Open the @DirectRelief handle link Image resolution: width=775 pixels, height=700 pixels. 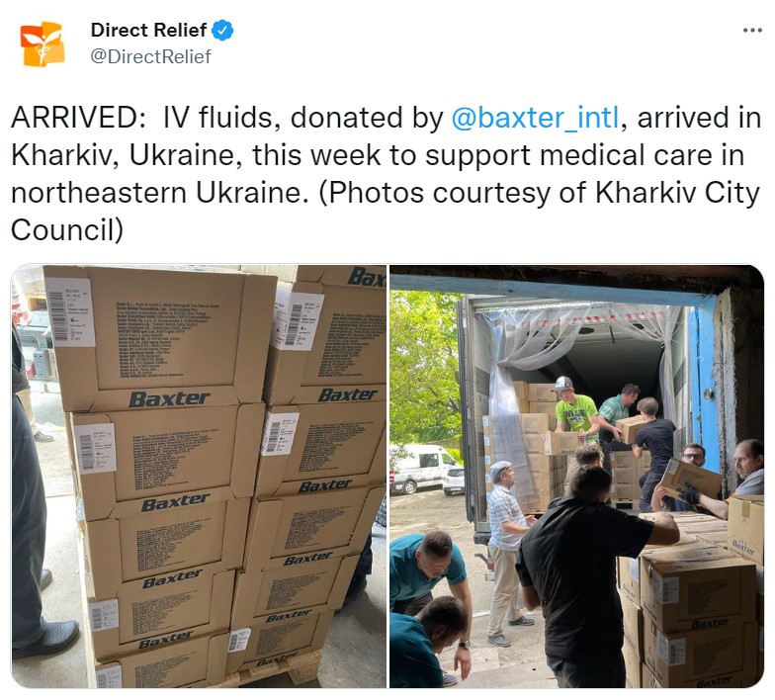point(150,56)
